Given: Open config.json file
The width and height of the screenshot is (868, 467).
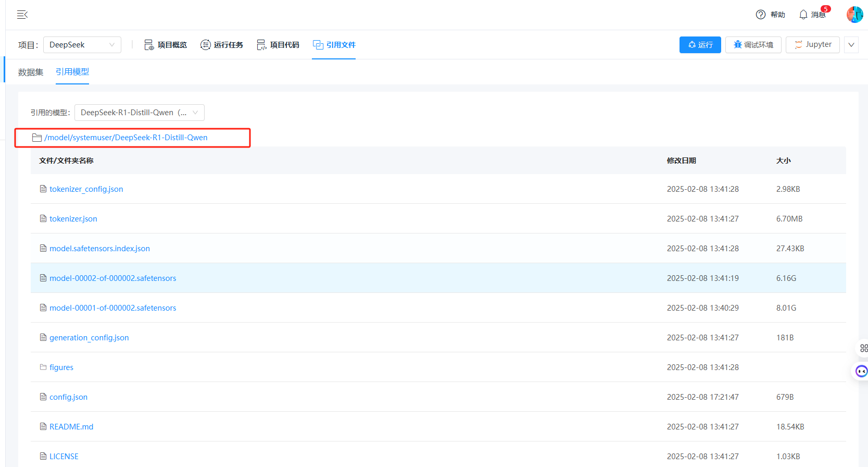Looking at the screenshot, I should tap(68, 397).
